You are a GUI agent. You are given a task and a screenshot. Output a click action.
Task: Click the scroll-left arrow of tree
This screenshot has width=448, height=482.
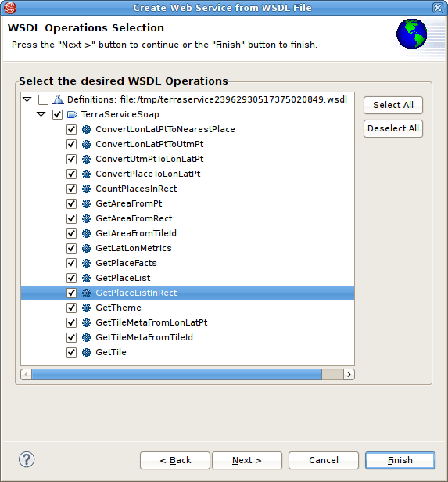click(x=26, y=374)
